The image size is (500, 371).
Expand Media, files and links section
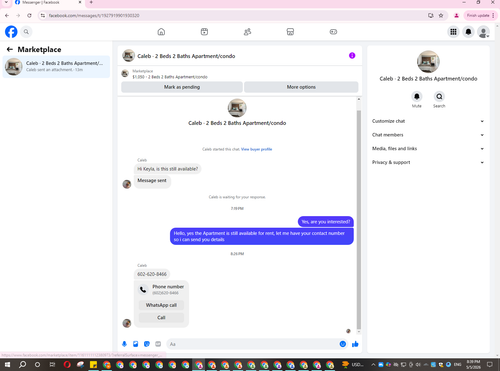click(428, 148)
